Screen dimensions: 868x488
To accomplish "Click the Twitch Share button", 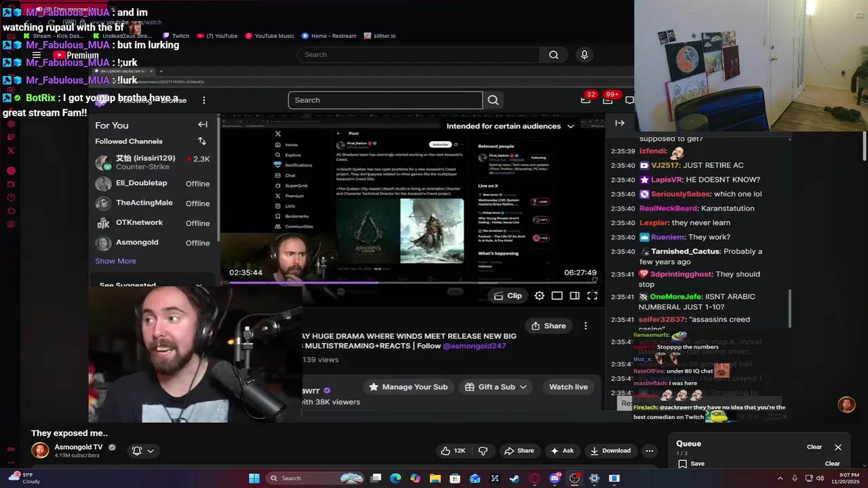I will [549, 326].
